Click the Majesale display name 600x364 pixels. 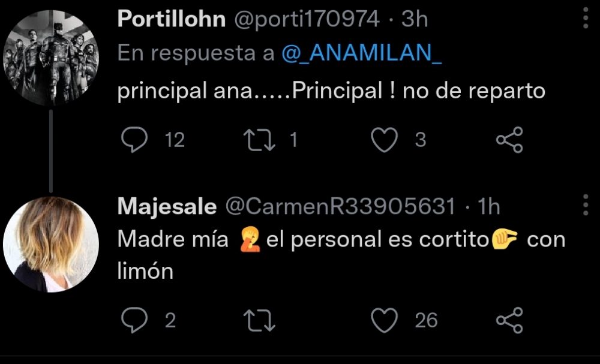[x=167, y=206]
